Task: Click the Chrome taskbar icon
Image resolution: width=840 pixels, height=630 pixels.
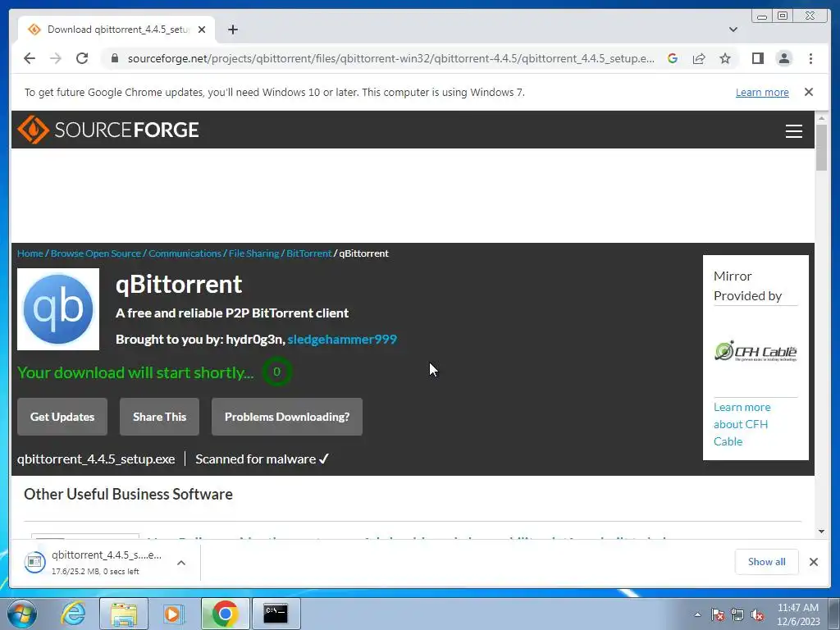Action: tap(225, 614)
